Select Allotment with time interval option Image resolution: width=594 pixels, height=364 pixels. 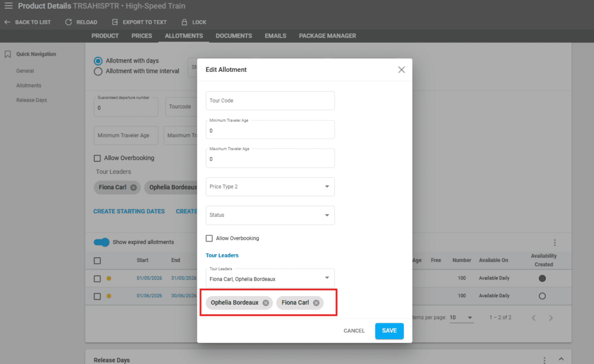98,71
